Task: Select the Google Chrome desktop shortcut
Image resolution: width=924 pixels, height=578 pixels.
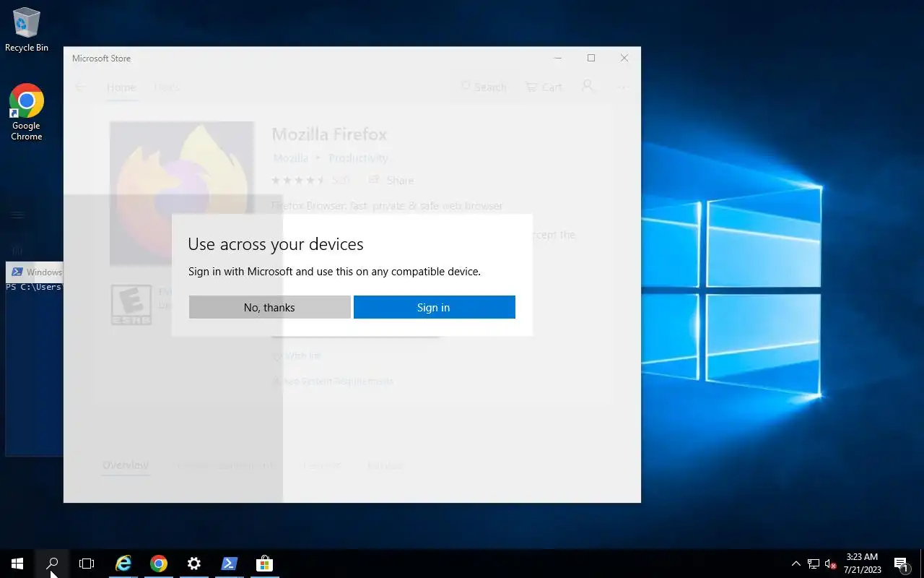Action: tap(27, 112)
